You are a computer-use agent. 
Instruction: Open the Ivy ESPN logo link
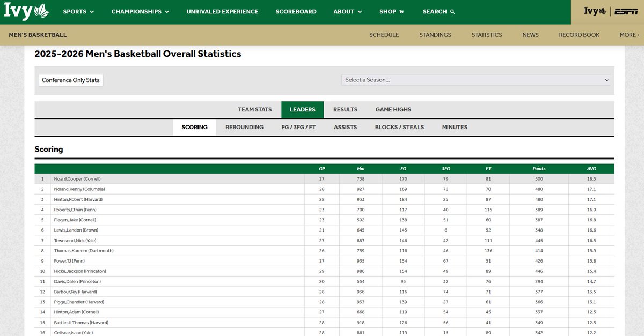[x=611, y=11]
